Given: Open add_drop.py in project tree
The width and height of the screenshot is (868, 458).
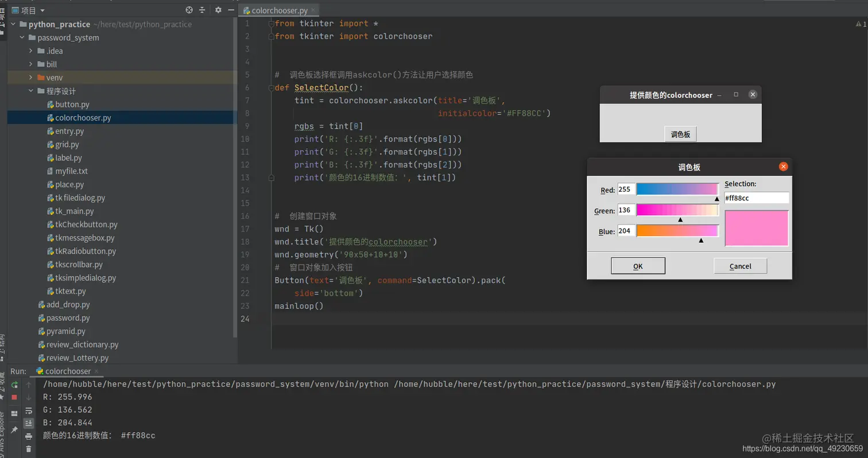Looking at the screenshot, I should point(64,304).
